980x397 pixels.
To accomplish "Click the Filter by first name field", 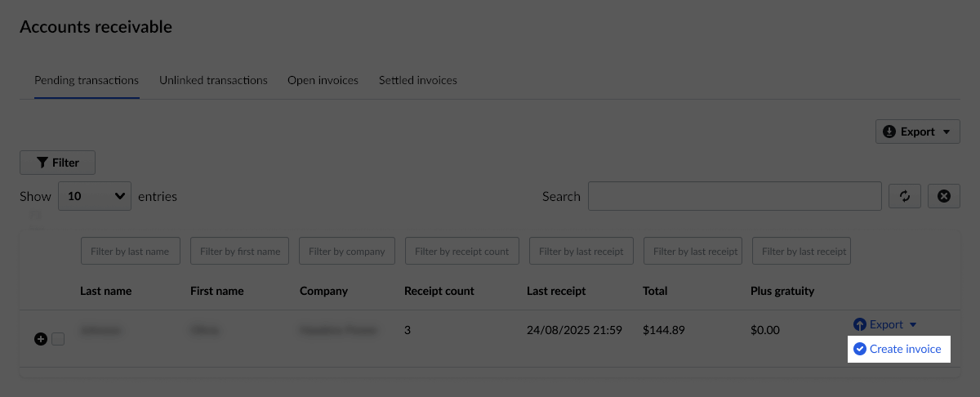I will point(240,252).
